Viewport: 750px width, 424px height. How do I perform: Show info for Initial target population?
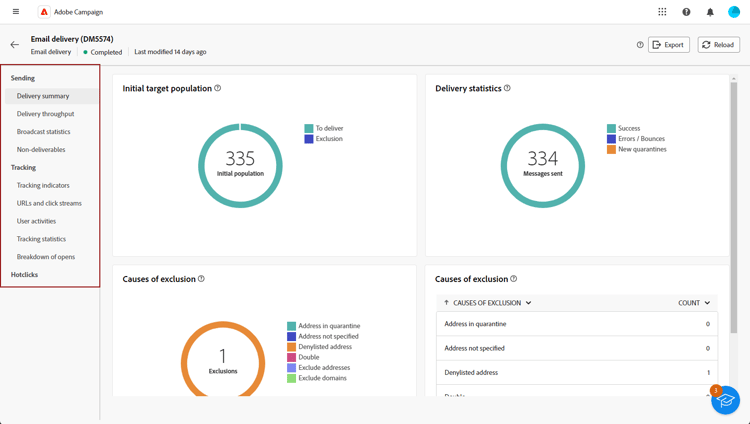[x=218, y=88]
